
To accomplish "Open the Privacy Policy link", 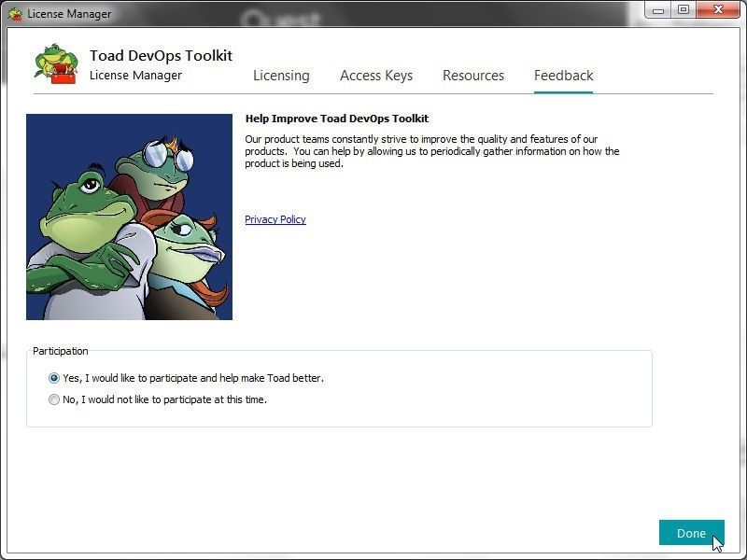I will pos(275,219).
